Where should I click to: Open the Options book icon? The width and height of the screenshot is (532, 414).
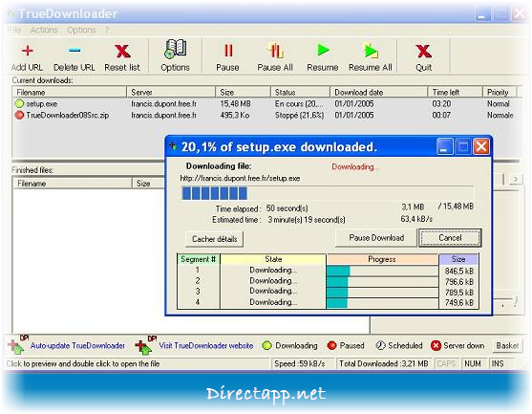(175, 50)
